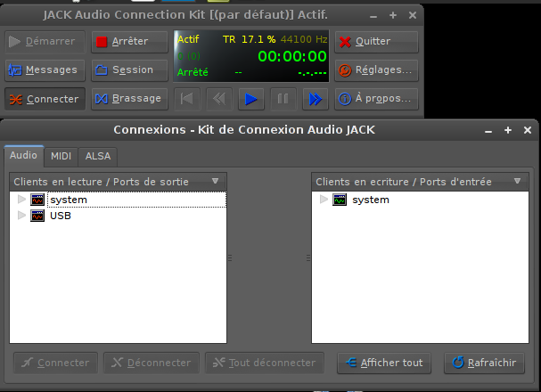The image size is (541, 392).
Task: Minimize the Connexions window
Action: pos(488,131)
